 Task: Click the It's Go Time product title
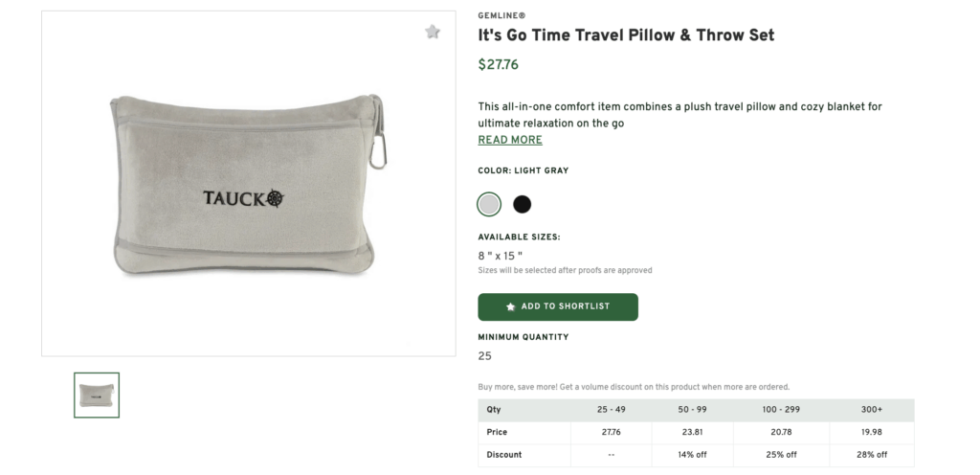626,35
